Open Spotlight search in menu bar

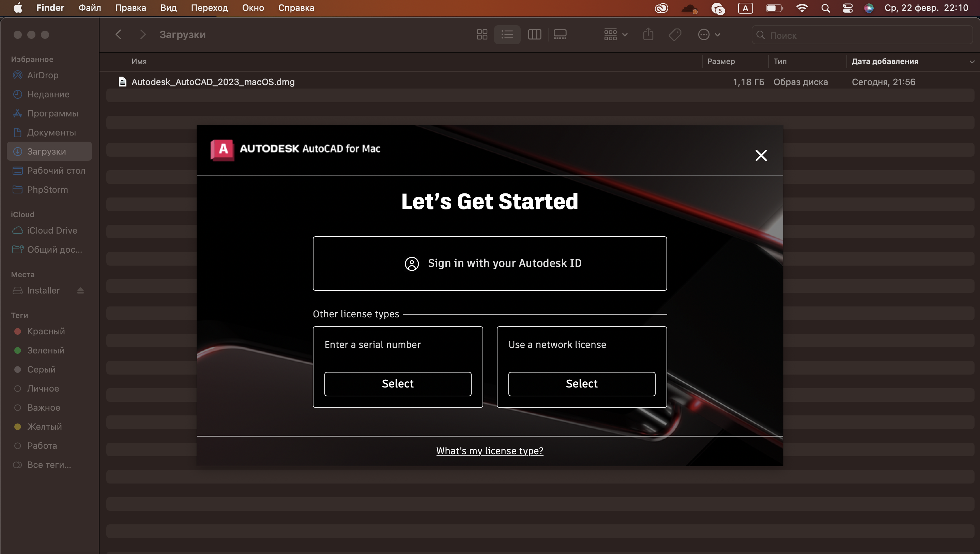pyautogui.click(x=825, y=8)
